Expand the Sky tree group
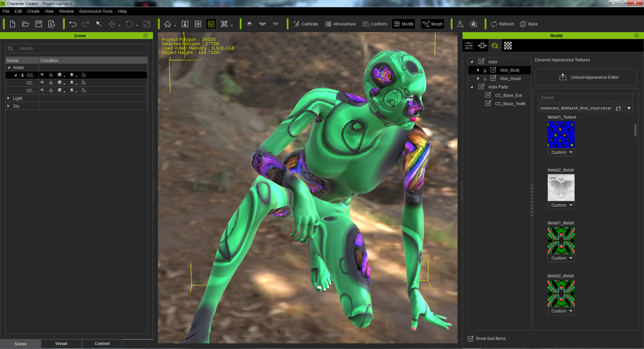Screen dimensions: 644x349 coord(8,106)
